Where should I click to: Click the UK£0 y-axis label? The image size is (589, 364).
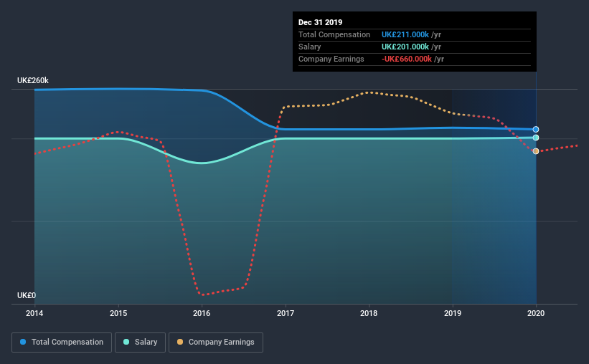[x=27, y=296]
